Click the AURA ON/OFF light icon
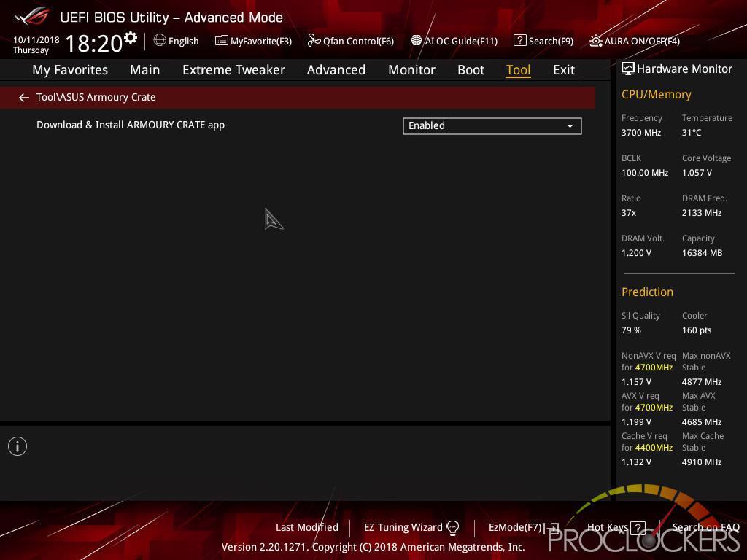747x560 pixels. 595,41
